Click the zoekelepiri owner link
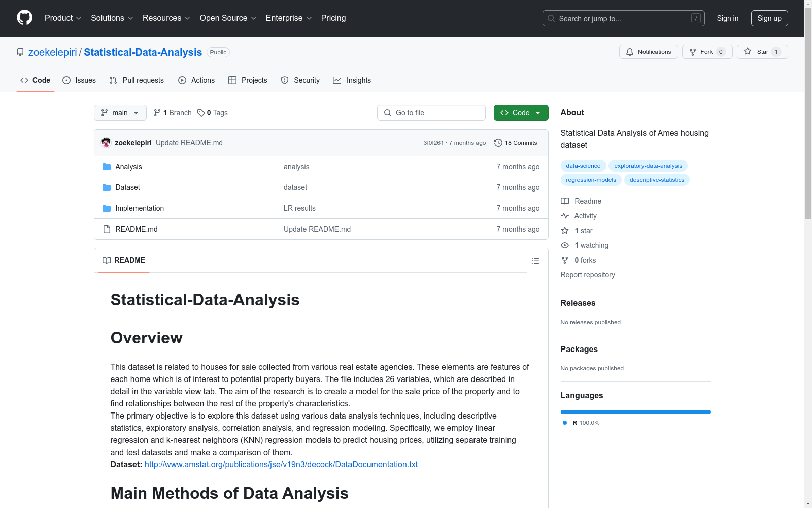 tap(53, 52)
